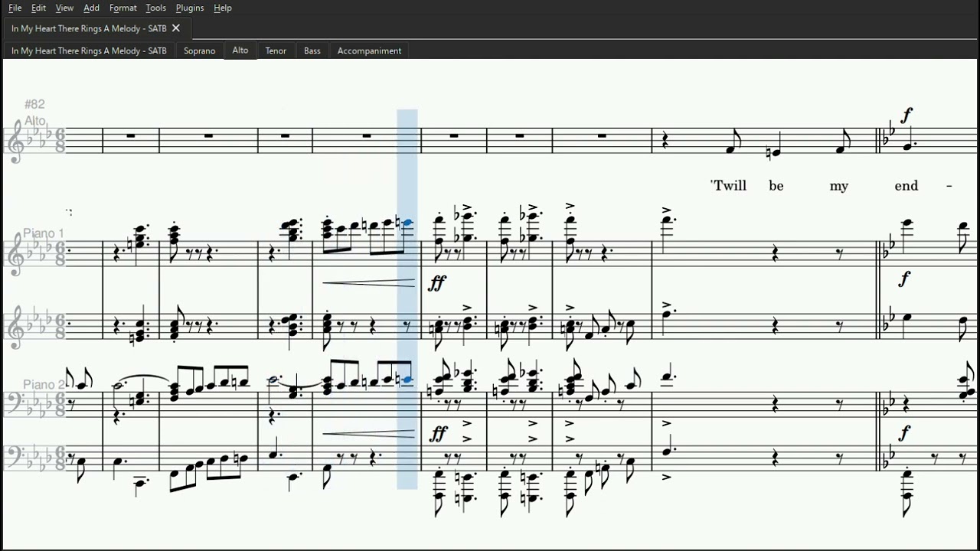980x551 pixels.
Task: Select the blue highlighted note in Piano 1 staff
Action: coord(408,223)
